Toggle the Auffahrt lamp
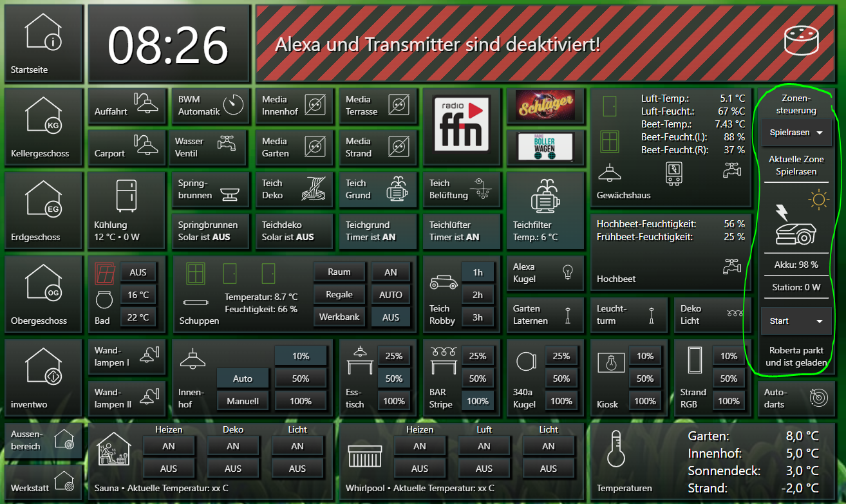 (x=127, y=106)
